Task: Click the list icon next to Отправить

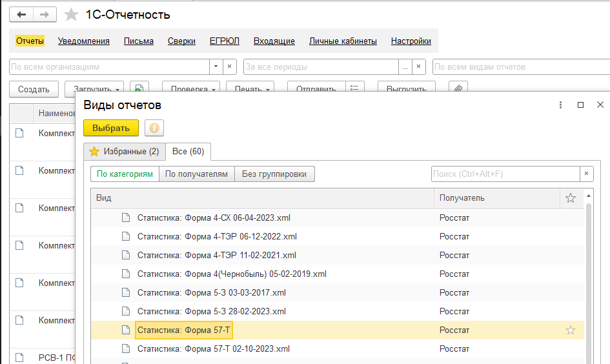Action: click(354, 89)
